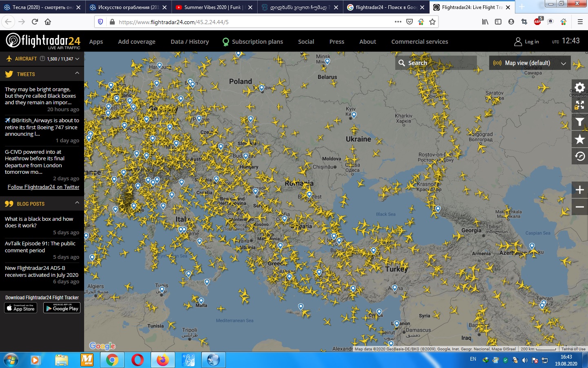The height and width of the screenshot is (368, 588).
Task: Click the taskbar clock and date
Action: tap(566, 360)
